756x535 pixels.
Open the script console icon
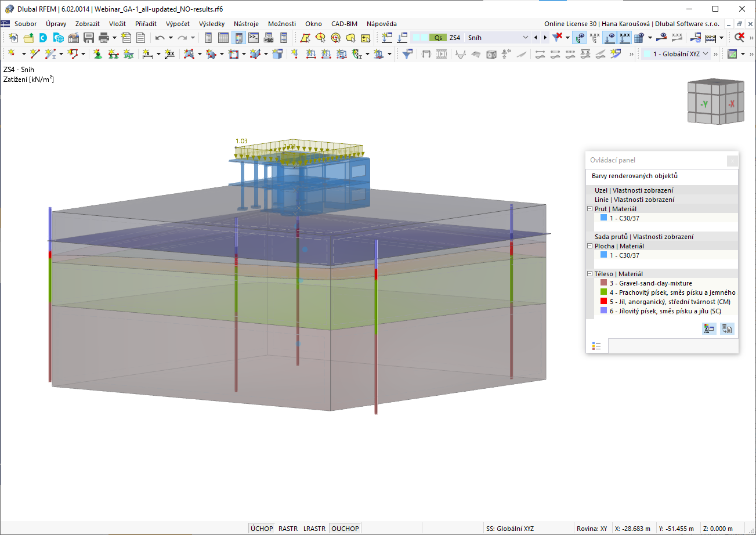click(x=254, y=38)
